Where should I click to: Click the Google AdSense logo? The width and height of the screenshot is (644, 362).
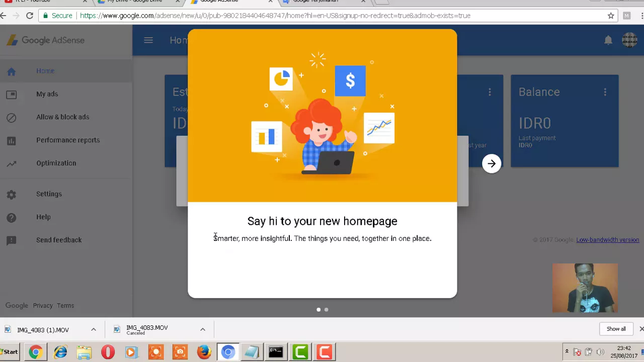click(x=45, y=40)
